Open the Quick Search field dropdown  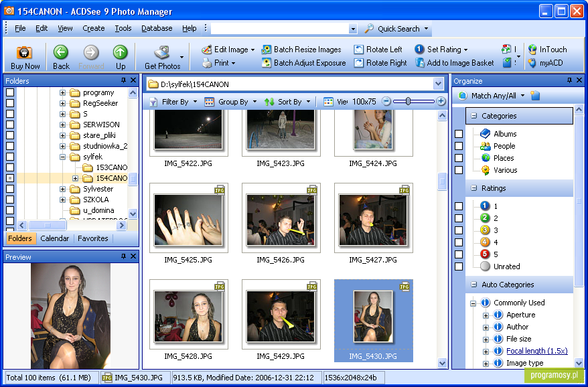[x=352, y=29]
